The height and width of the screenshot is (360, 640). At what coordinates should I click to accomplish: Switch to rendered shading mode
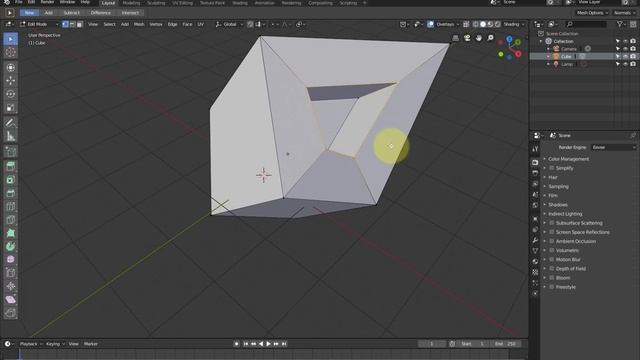click(498, 24)
